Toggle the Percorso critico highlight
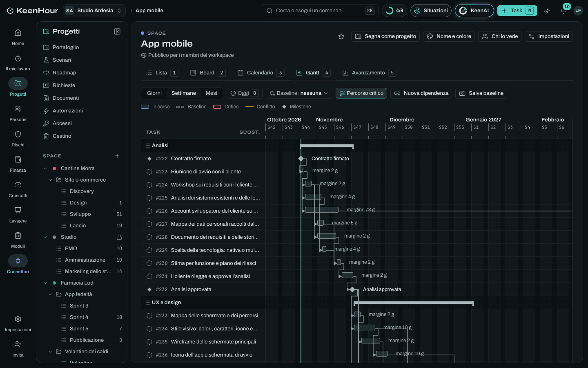This screenshot has width=588, height=368. (x=361, y=93)
